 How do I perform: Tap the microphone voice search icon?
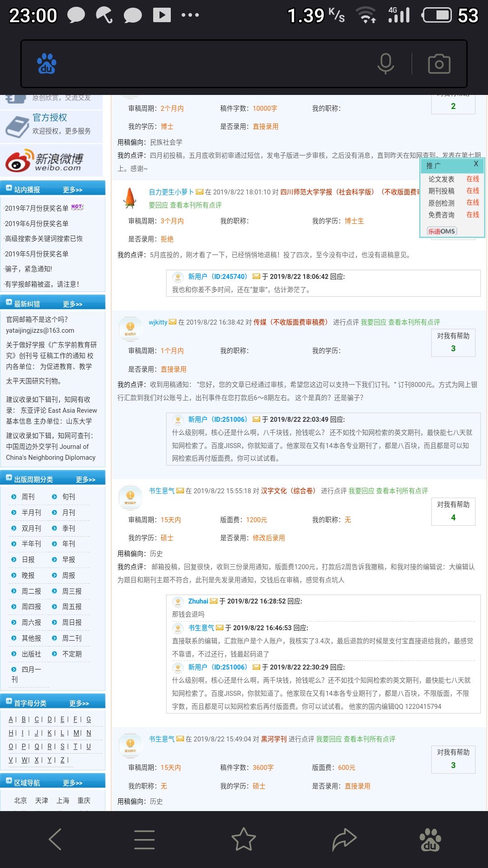pos(385,64)
